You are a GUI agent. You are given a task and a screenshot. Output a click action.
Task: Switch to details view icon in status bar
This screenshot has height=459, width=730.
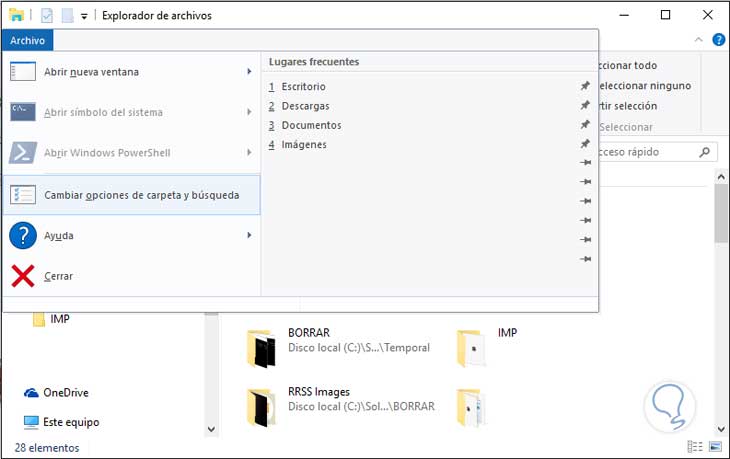click(695, 446)
